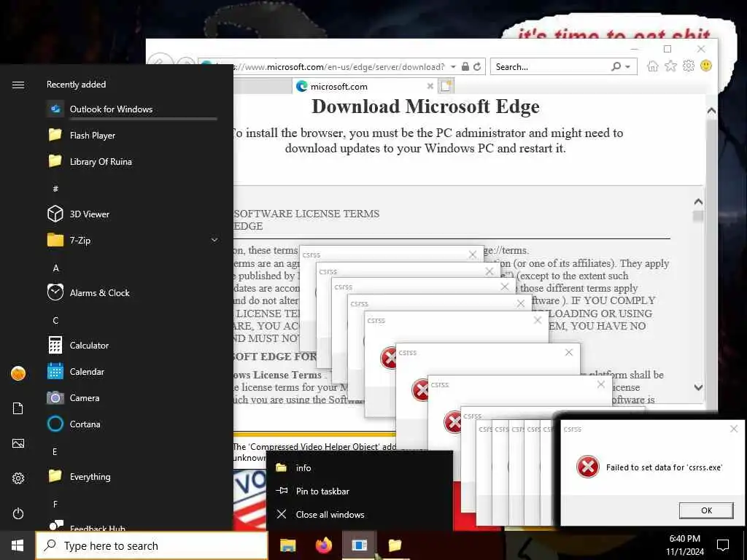Open a new browser tab
747x560 pixels.
(446, 86)
